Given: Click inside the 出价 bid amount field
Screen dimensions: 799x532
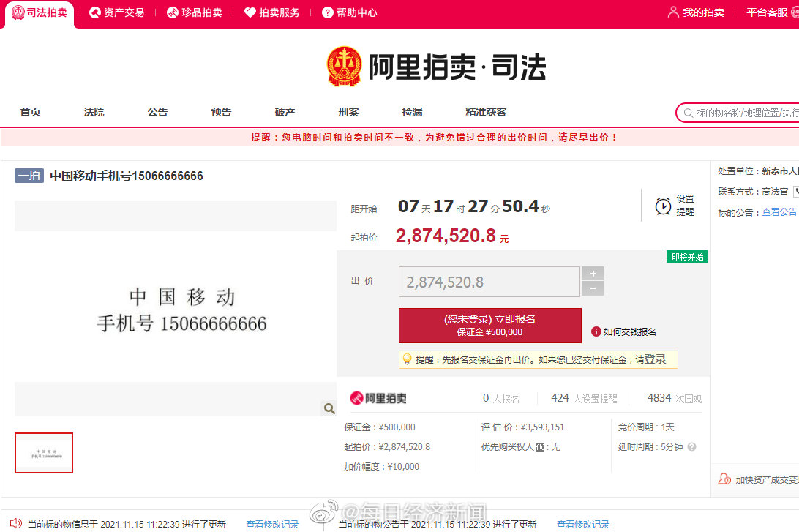Looking at the screenshot, I should (489, 281).
